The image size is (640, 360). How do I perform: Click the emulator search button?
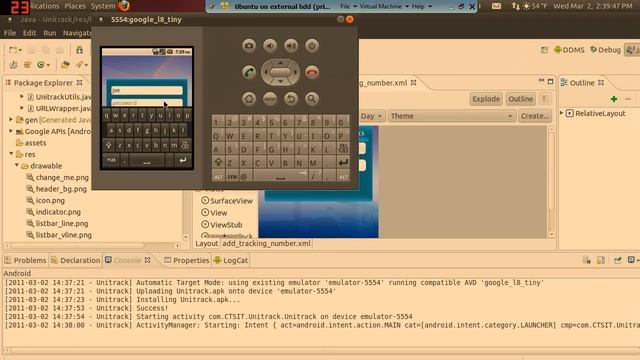point(312,98)
